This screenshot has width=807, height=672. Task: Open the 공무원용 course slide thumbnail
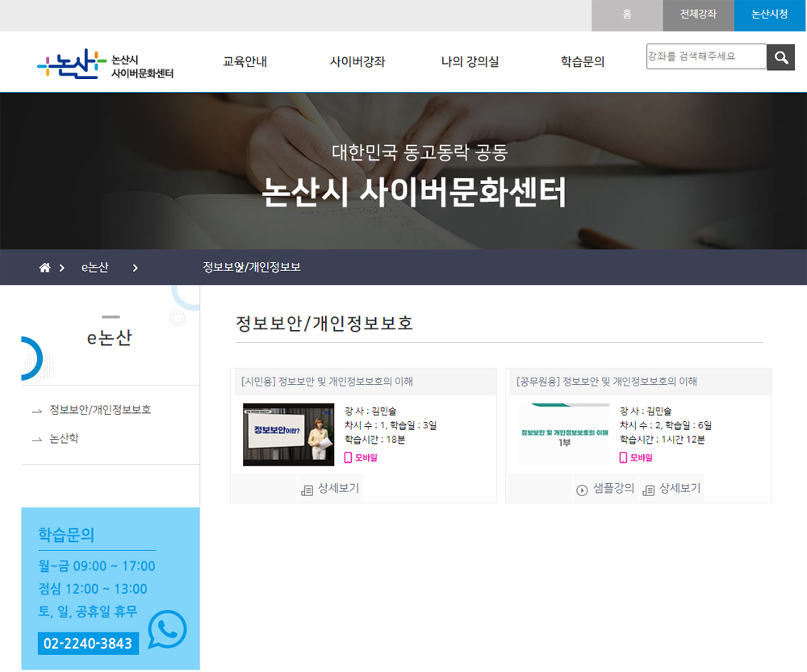click(x=564, y=435)
